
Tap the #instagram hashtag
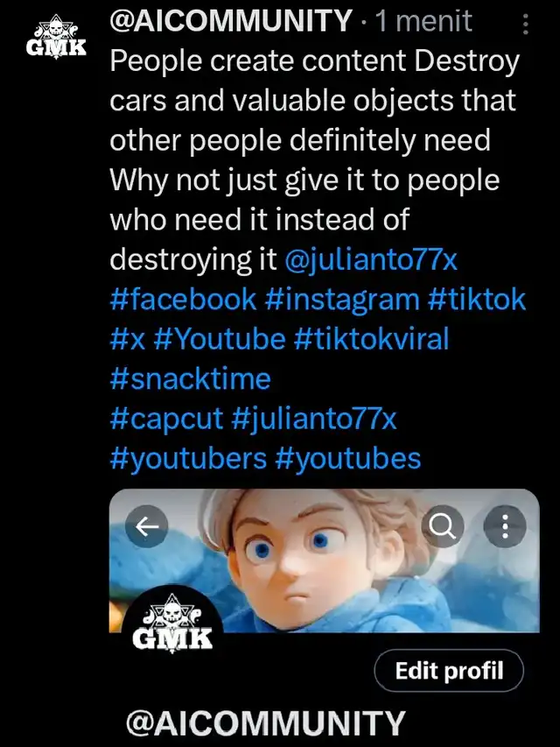[341, 299]
